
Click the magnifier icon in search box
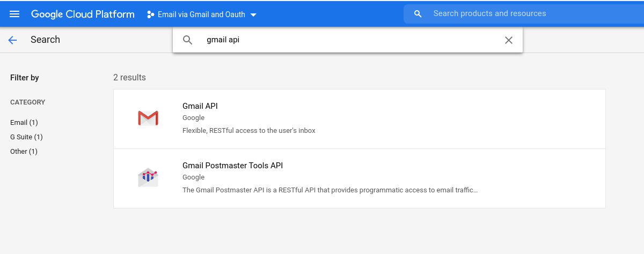tap(188, 40)
